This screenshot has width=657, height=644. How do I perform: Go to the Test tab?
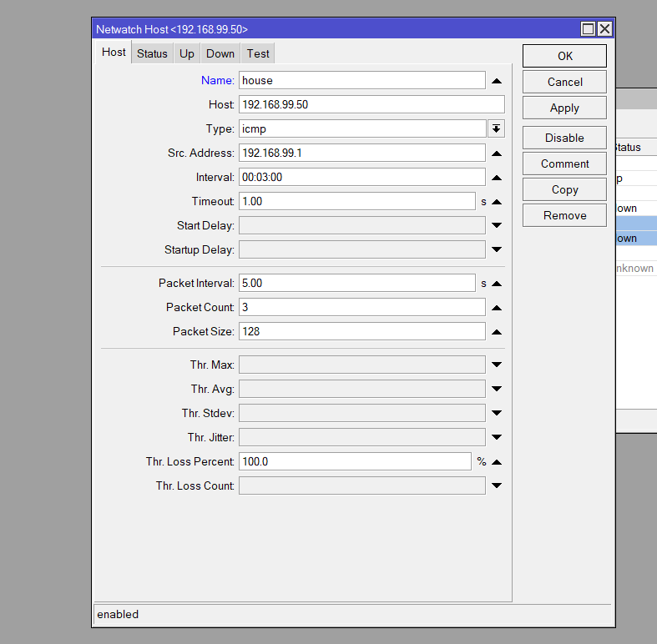point(258,53)
